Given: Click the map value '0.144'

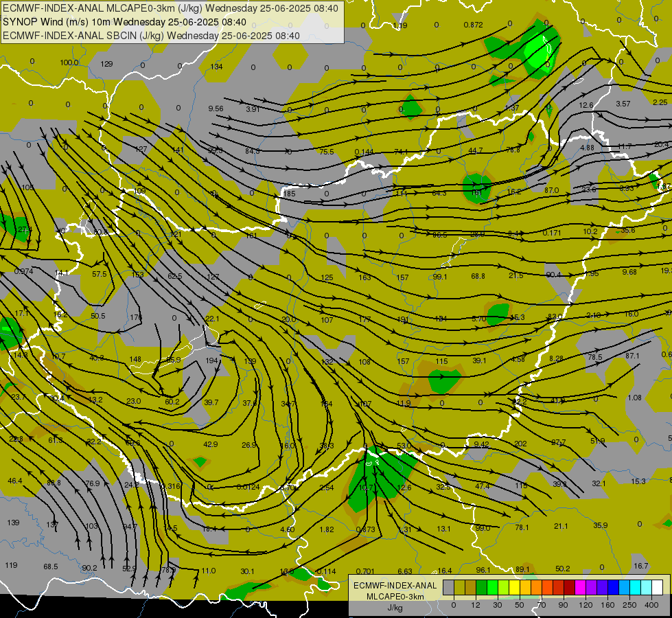Looking at the screenshot, I should click(364, 152).
